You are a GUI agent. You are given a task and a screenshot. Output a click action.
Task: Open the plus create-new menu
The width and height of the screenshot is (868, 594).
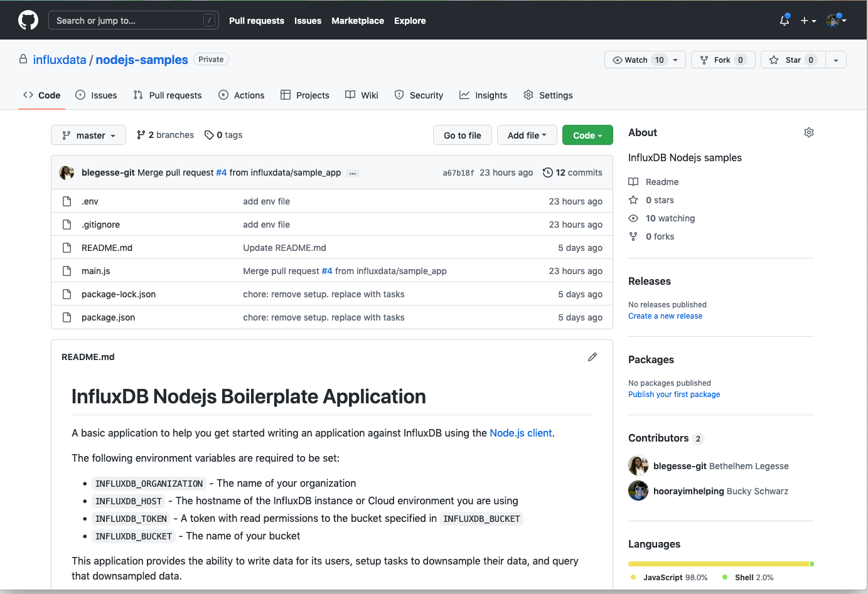tap(808, 21)
